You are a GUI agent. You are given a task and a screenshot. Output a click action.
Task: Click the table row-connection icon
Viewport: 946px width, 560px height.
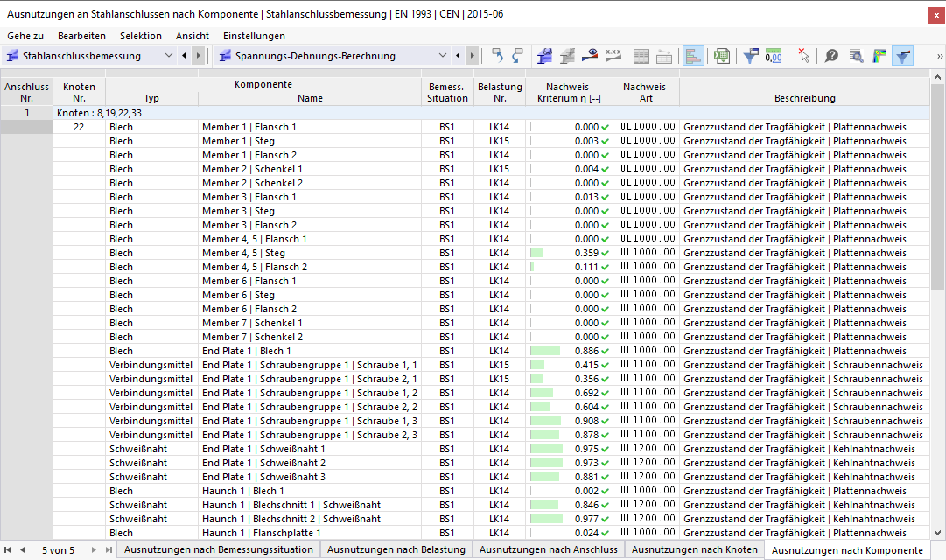tap(663, 56)
